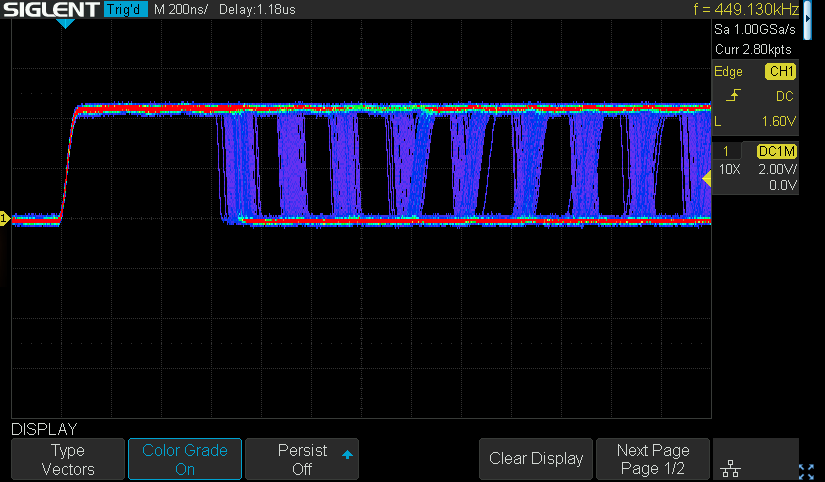This screenshot has height=482, width=825.
Task: Click the yellow trigger level arrow
Action: (707, 179)
